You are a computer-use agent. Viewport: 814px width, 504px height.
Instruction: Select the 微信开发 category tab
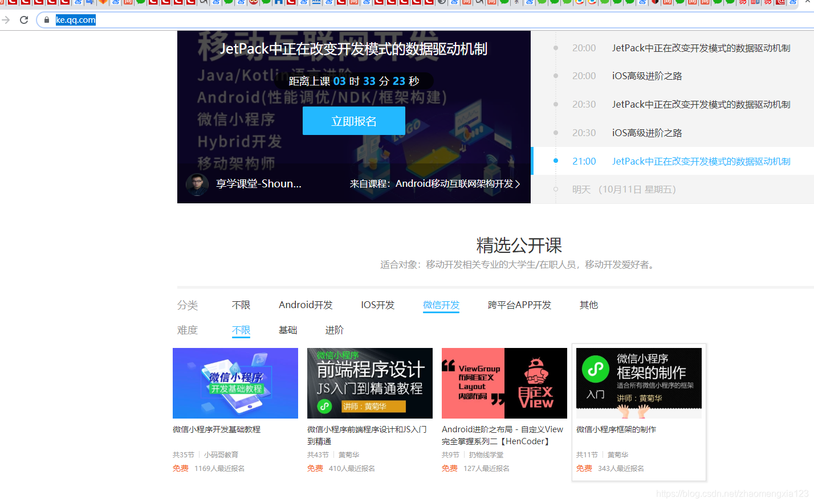(x=441, y=305)
